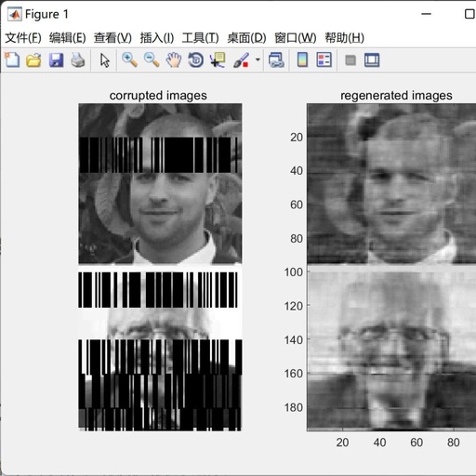Click the x-axis tick label 80
This screenshot has height=476, width=476.
454,443
